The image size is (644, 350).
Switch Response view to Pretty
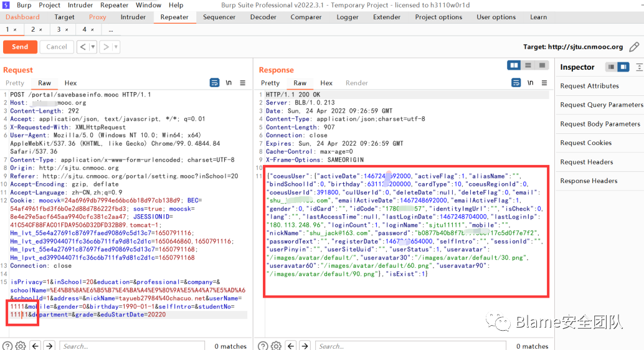point(270,83)
